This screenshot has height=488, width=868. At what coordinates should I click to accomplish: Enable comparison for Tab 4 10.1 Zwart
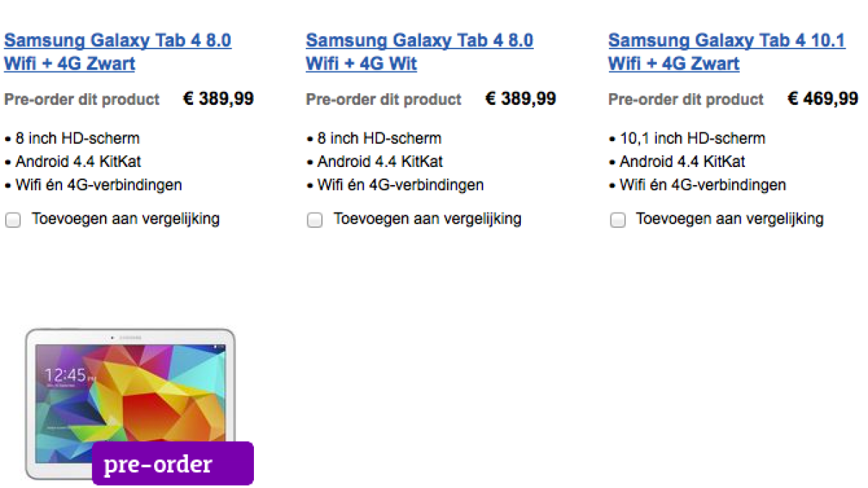pos(617,221)
